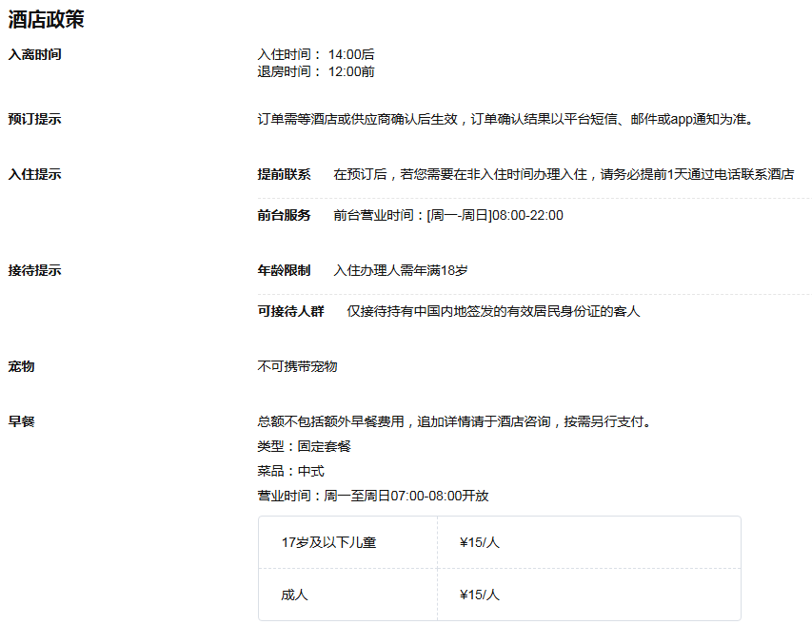812x644 pixels.
Task: Select the 入离时间 policy label
Action: point(34,54)
